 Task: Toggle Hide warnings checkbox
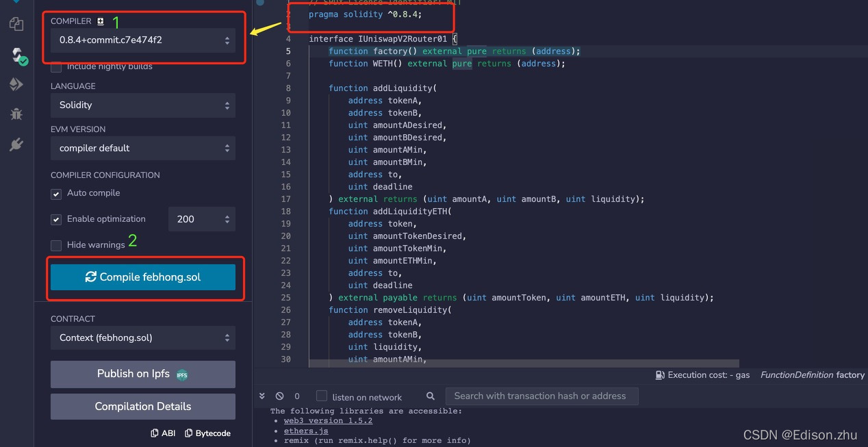tap(56, 245)
